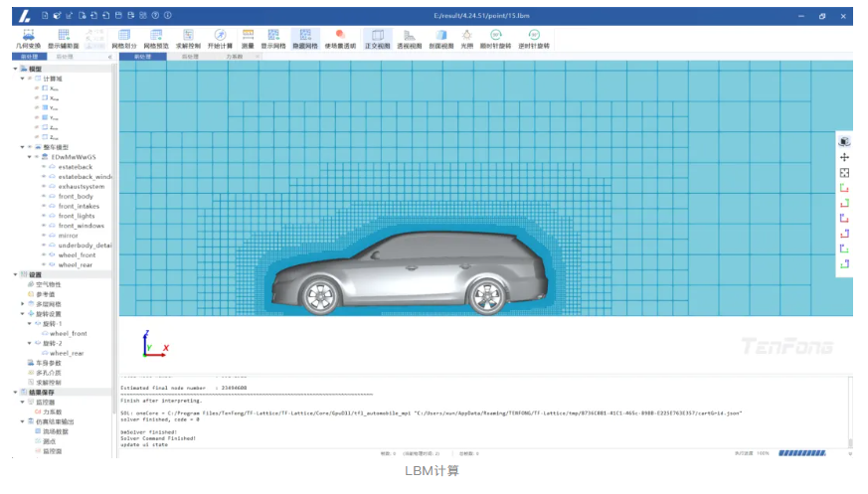Select the 测量 measure tool
Screen dimensions: 868x494
248,37
